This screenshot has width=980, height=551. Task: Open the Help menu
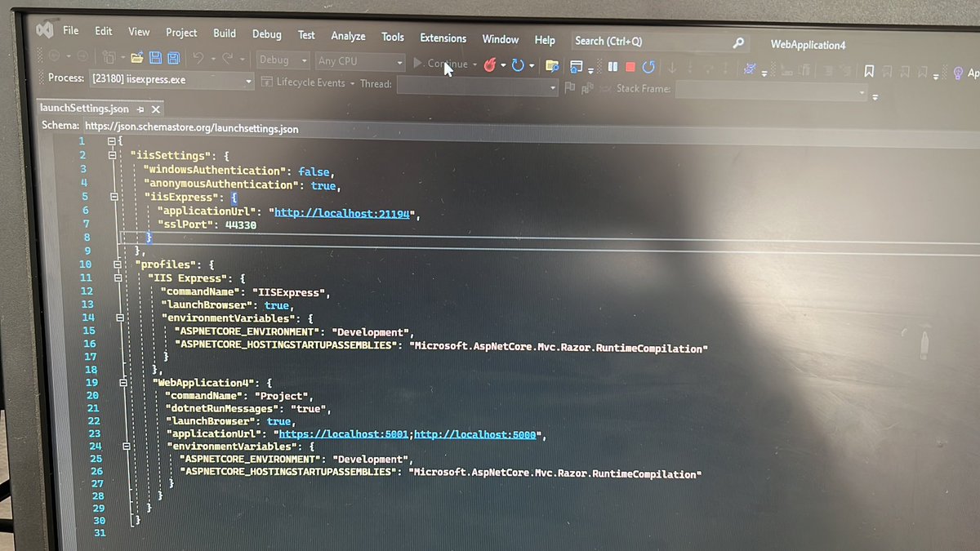(x=545, y=40)
